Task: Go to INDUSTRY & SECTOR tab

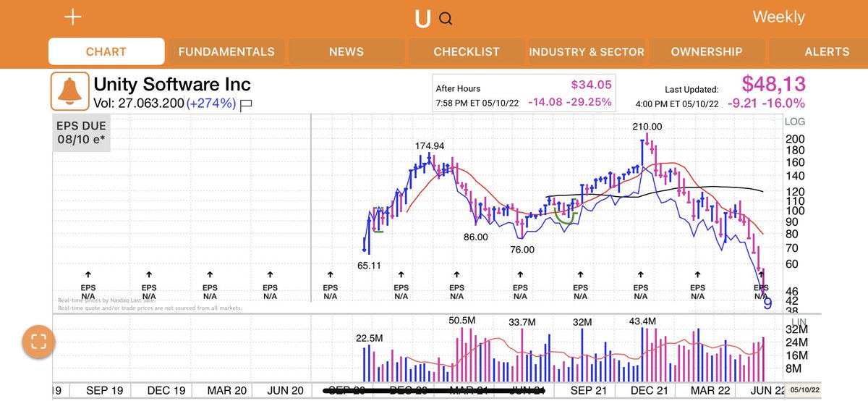Action: (x=587, y=51)
